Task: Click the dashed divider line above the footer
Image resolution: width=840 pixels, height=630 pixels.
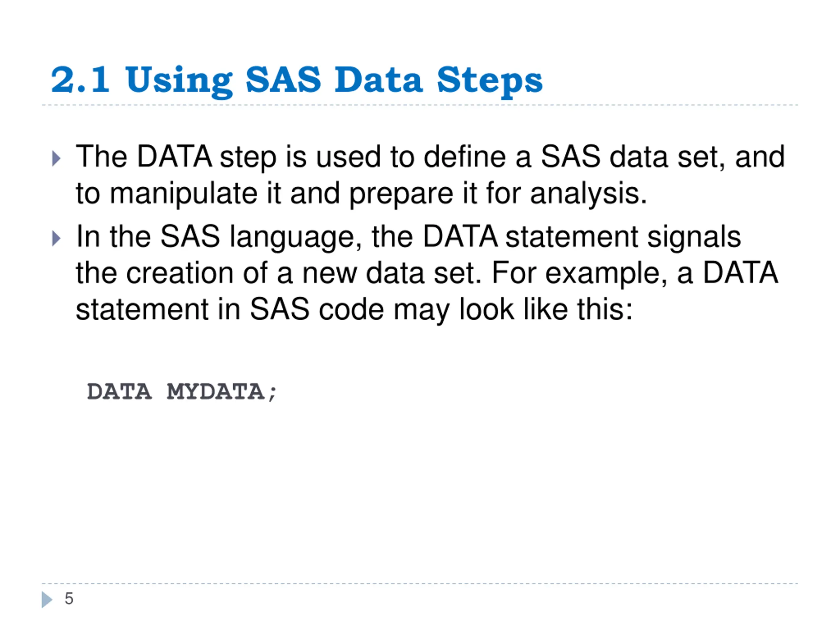Action: pyautogui.click(x=420, y=583)
